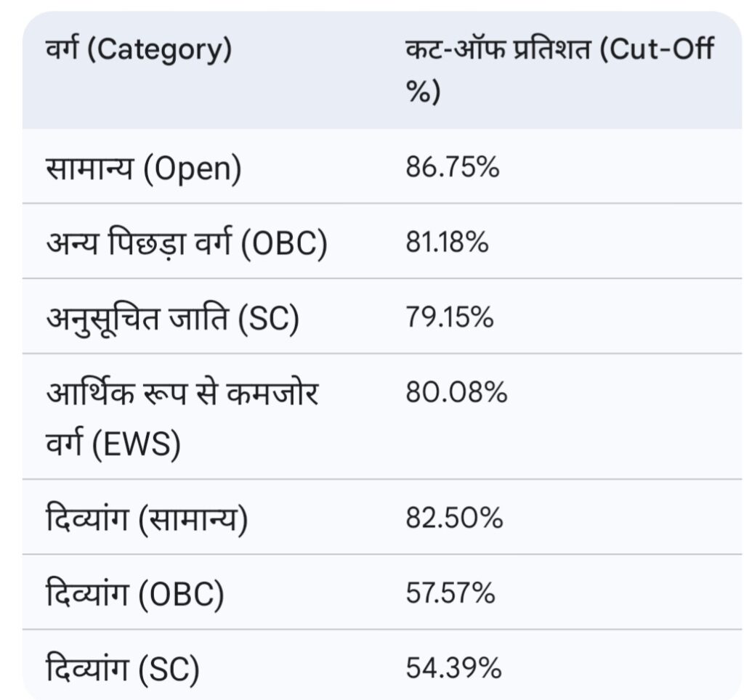
Task: Click the अन्य पिछड़ा वर्ग text
Action: coord(139,244)
